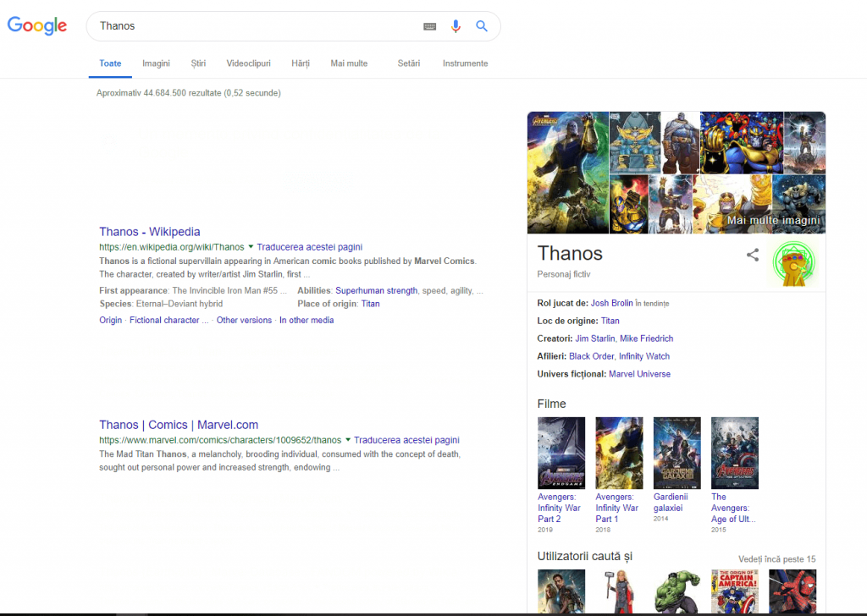Screen dimensions: 867x616
Task: Open Thanos | Comics | Marvel.com result
Action: [x=179, y=425]
